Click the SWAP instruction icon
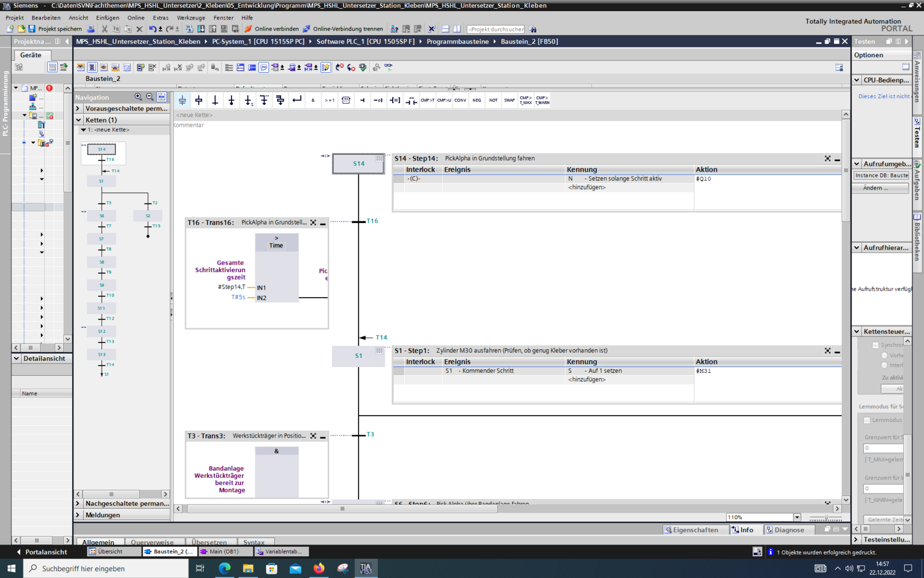This screenshot has height=578, width=924. coord(509,101)
